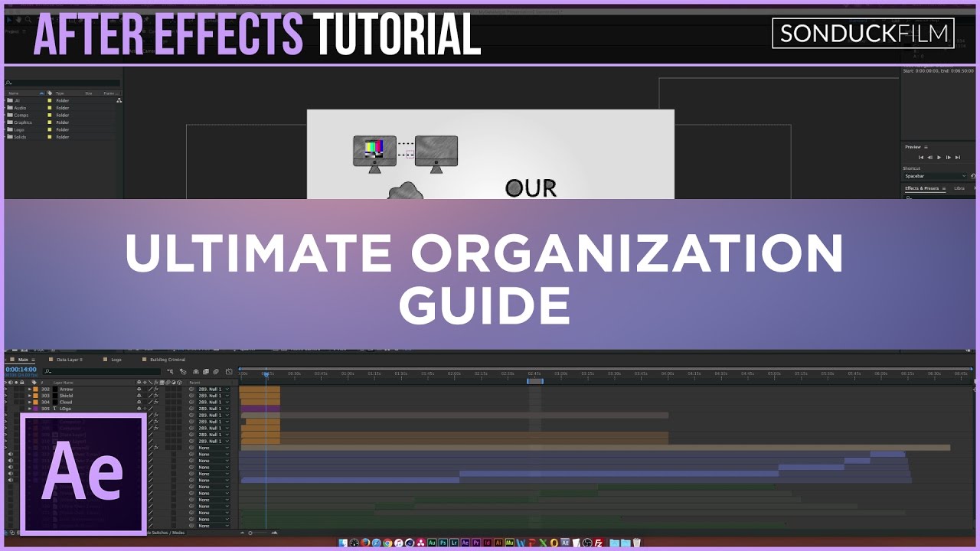Click Play in the Preview panel
The height and width of the screenshot is (551, 980).
pos(939,157)
